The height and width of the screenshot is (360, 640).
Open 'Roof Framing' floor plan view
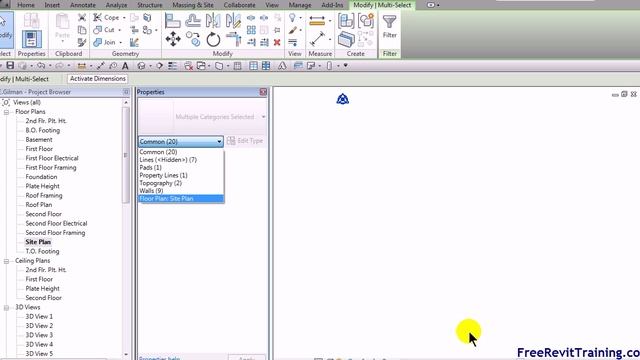pos(44,196)
